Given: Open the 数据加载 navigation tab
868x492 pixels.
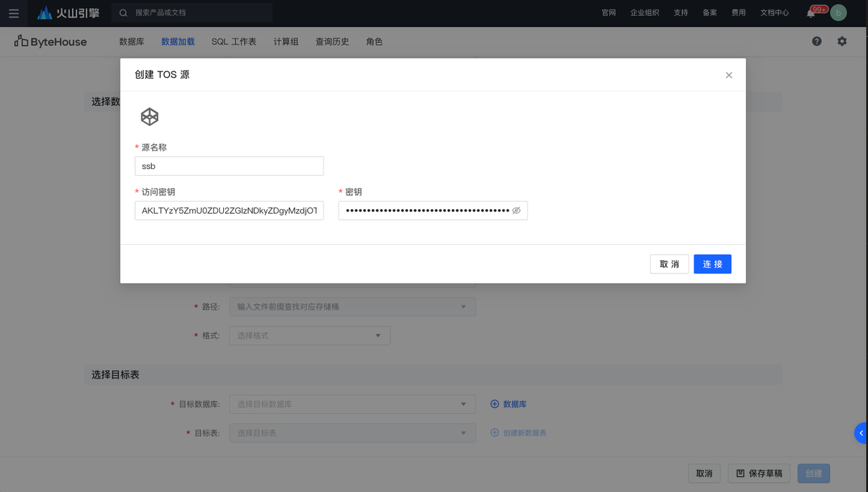Looking at the screenshot, I should (178, 41).
